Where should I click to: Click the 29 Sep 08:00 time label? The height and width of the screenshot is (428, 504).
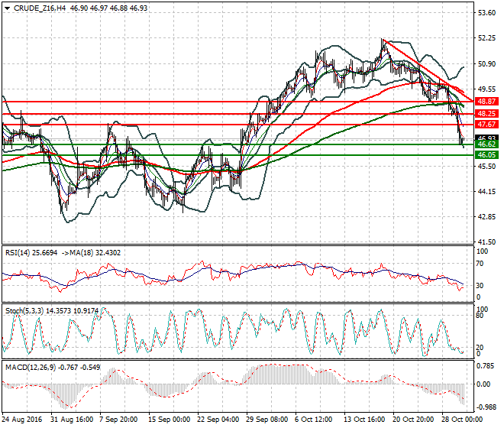(x=267, y=420)
